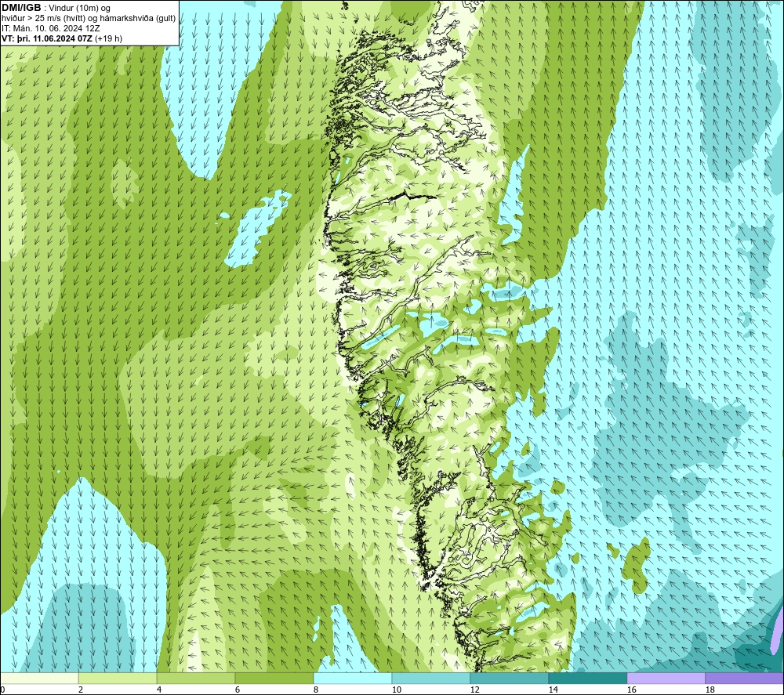The image size is (784, 695).
Task: Click the 14–16 m/s dark teal swatch
Action: tap(587, 678)
